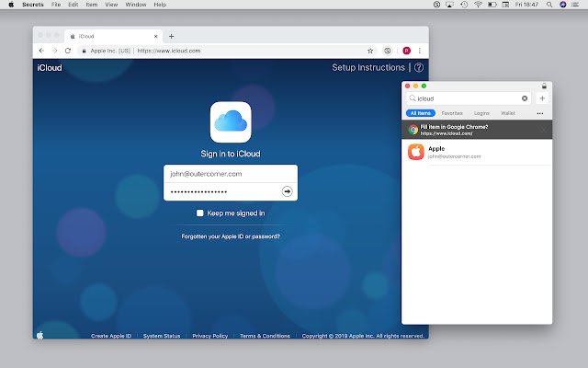Clear the icloud search text
The image size is (588, 368).
(525, 98)
